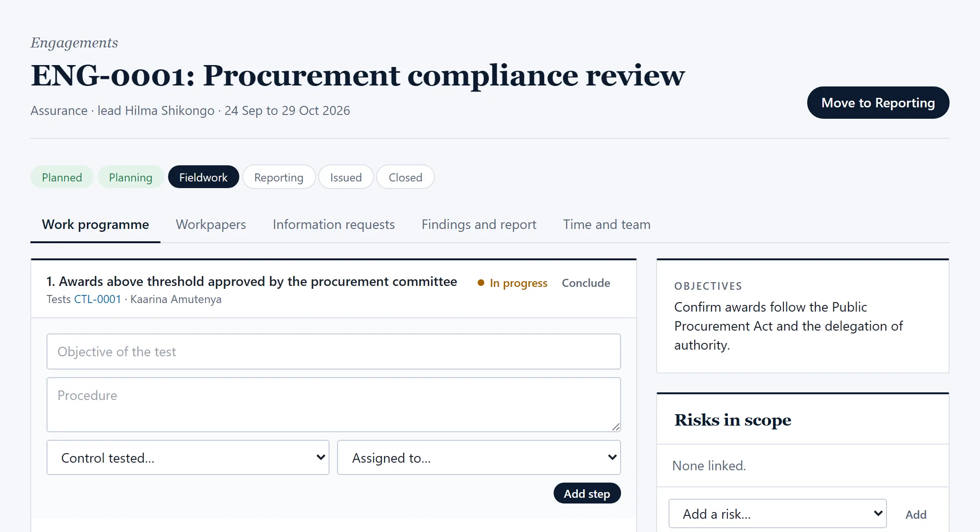Select the Reporting stage pill

[x=279, y=177]
